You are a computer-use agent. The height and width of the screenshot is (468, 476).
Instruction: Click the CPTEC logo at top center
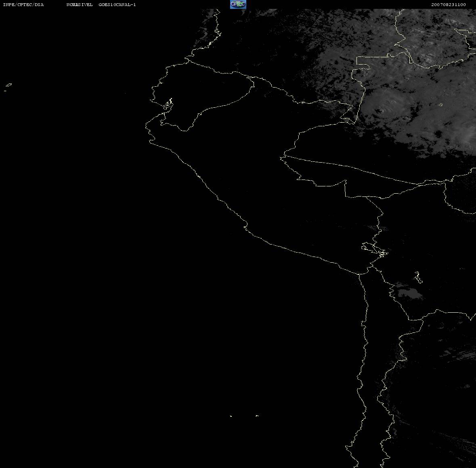click(x=238, y=4)
